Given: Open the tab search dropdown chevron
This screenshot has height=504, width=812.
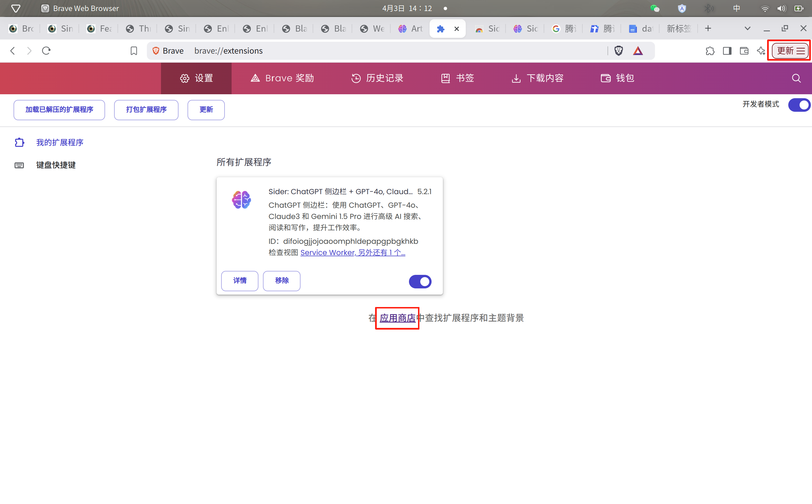Looking at the screenshot, I should 747,28.
